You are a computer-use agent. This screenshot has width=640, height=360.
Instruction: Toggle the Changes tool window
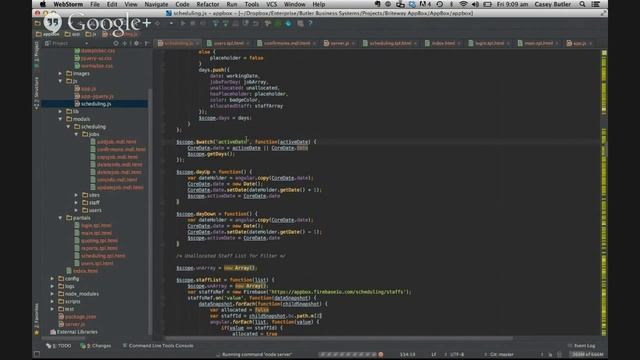coord(96,346)
